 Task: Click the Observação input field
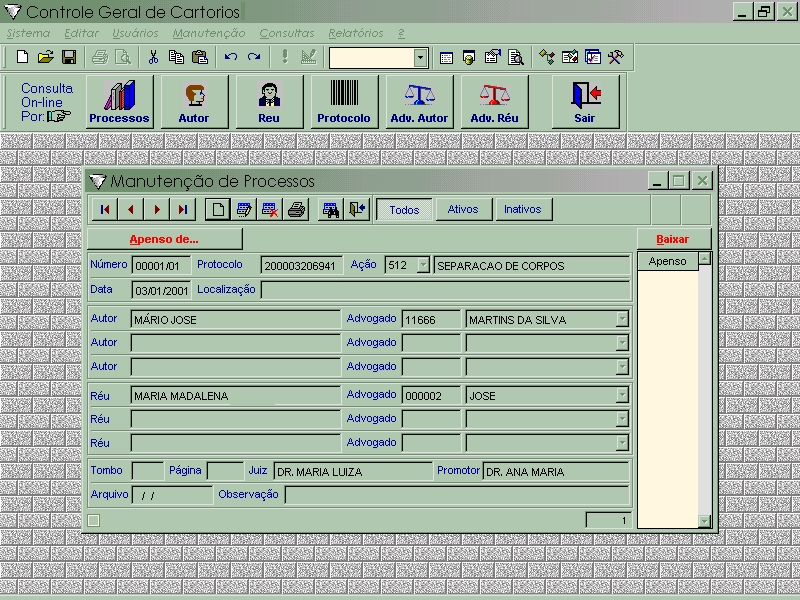click(x=456, y=495)
